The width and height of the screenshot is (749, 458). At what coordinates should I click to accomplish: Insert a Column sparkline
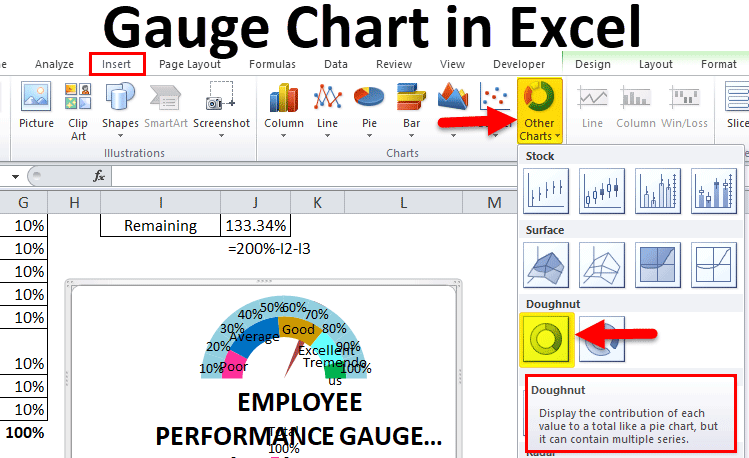[x=636, y=107]
